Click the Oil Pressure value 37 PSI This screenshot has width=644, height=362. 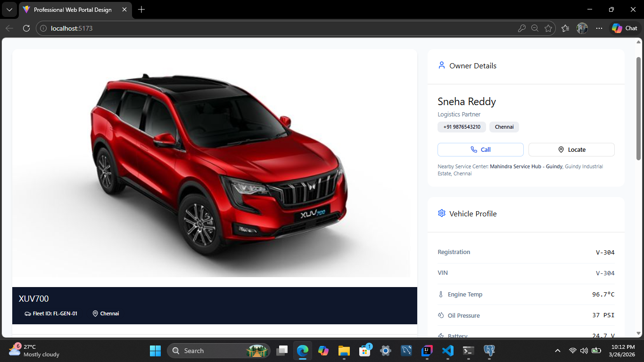point(603,315)
